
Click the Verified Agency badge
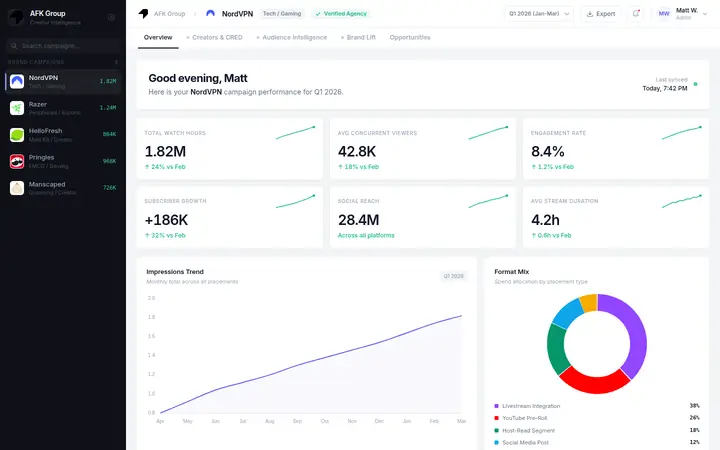click(x=341, y=14)
